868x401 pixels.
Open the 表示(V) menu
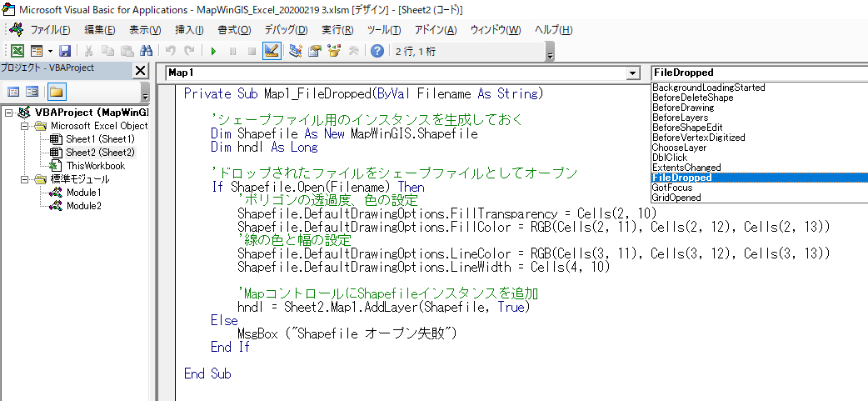point(145,30)
